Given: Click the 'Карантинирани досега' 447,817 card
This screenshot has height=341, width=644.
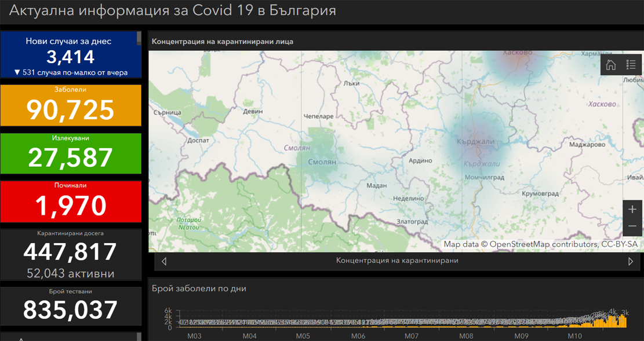Looking at the screenshot, I should 71,254.
